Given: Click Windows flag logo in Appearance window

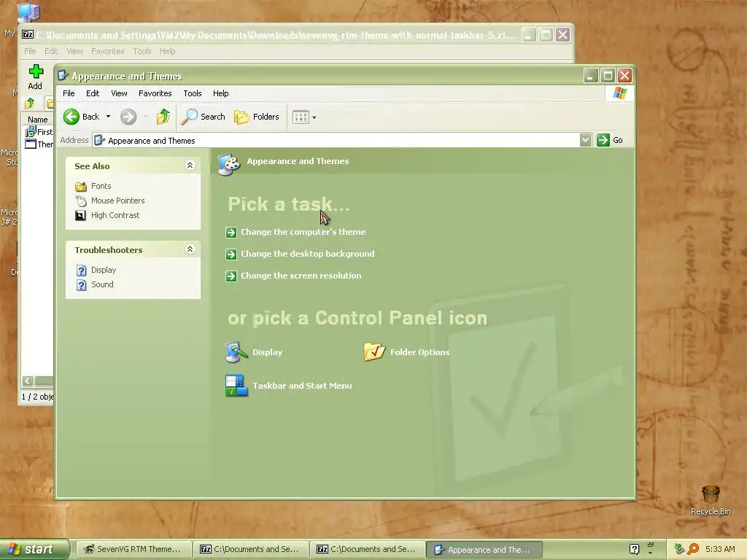Looking at the screenshot, I should pos(619,93).
